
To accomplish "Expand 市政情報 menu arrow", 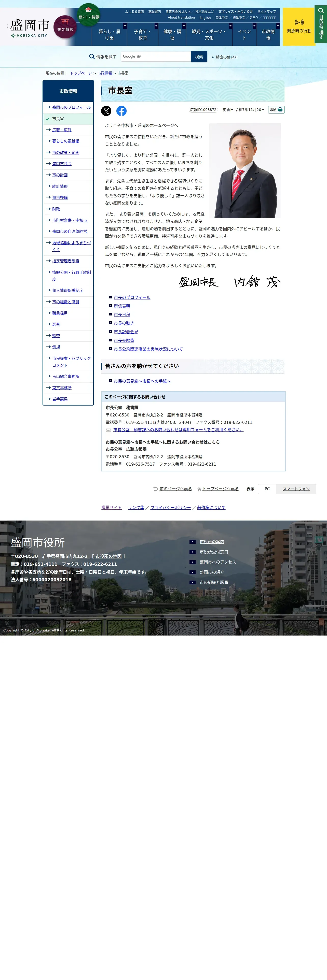I will coord(278,26).
